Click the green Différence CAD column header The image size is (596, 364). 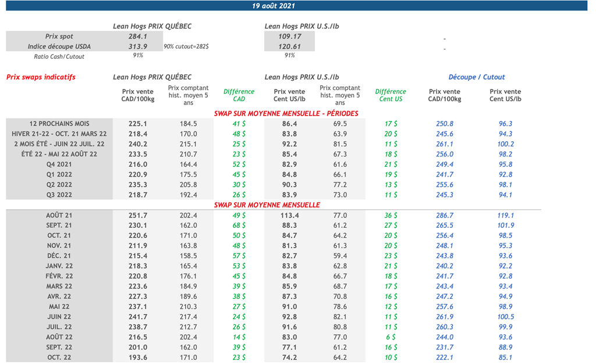click(239, 95)
